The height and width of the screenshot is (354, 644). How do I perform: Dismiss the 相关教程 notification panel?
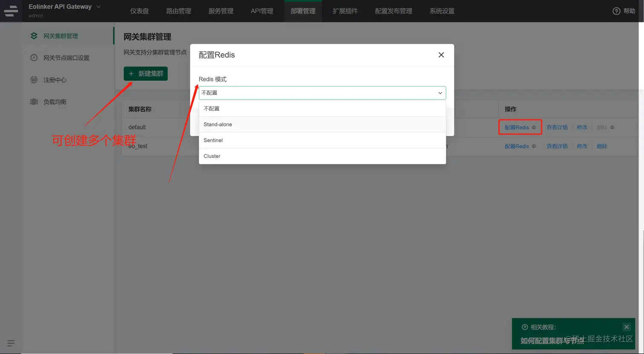tap(627, 327)
